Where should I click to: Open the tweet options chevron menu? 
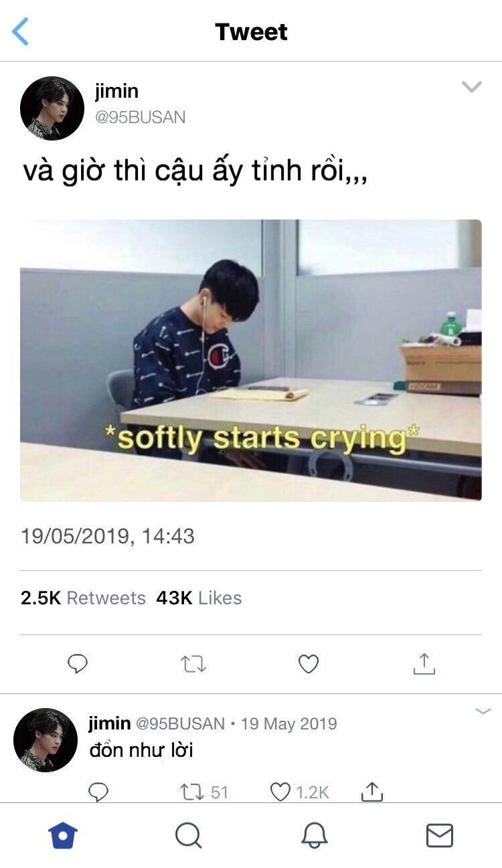click(472, 87)
